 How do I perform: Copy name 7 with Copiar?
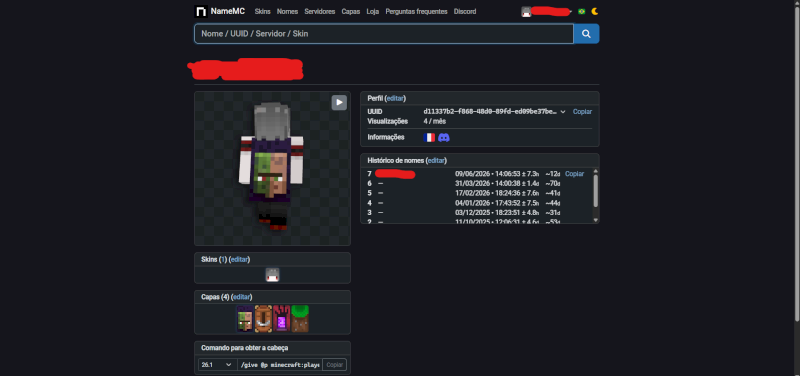[x=574, y=174]
